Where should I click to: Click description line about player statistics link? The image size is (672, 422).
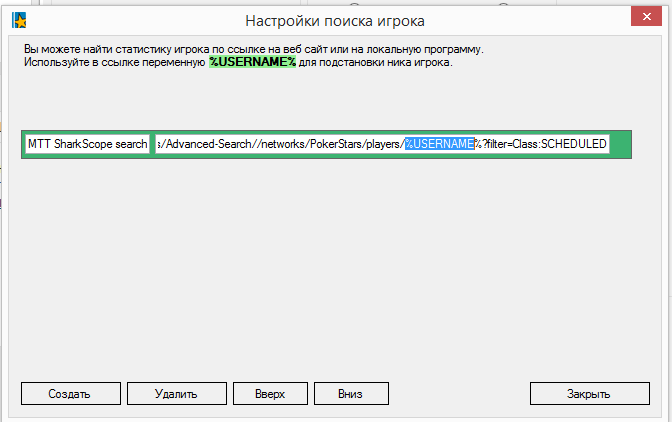pyautogui.click(x=254, y=49)
